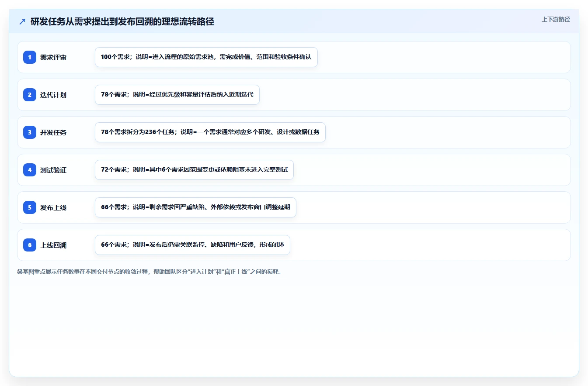The image size is (588, 386).
Task: Select the 需求评审 step label
Action: pos(53,58)
